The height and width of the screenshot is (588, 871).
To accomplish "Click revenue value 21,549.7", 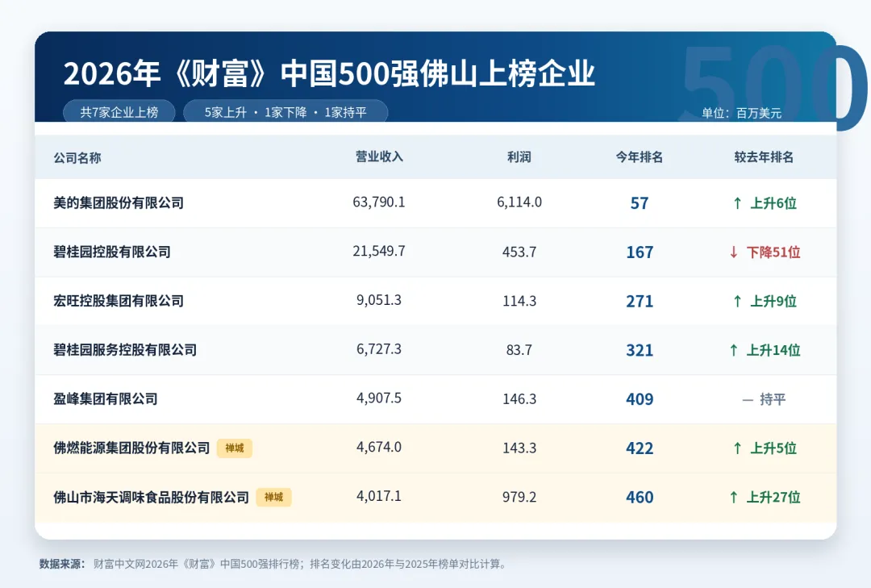I will tap(379, 251).
